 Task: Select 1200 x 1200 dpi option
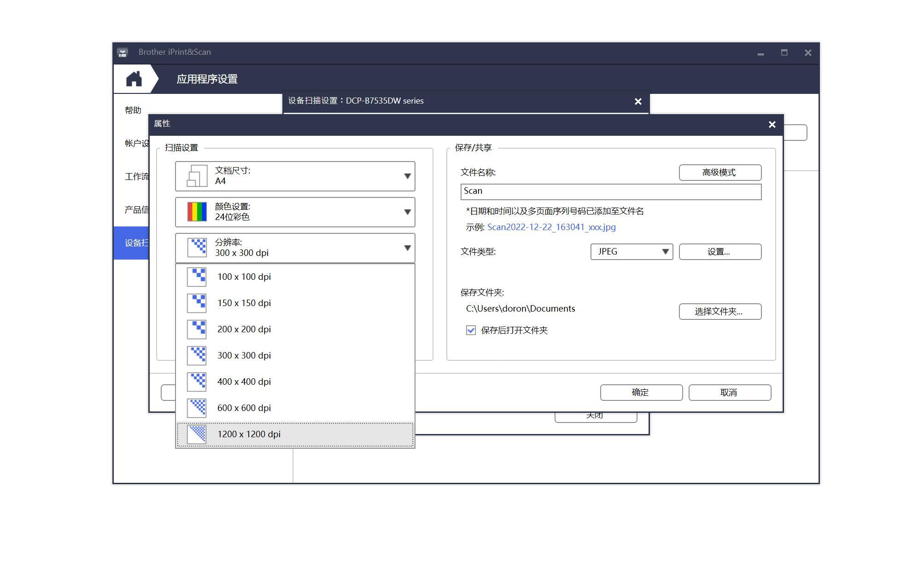295,434
